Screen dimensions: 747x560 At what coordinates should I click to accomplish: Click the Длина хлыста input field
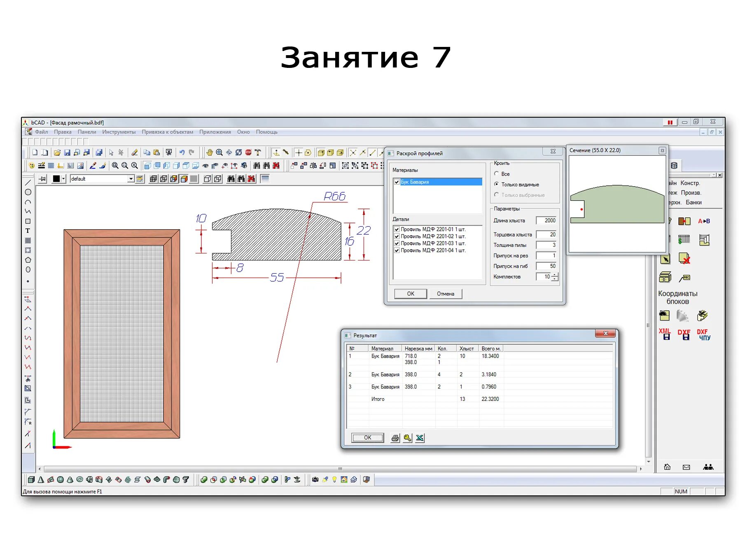[x=546, y=221]
